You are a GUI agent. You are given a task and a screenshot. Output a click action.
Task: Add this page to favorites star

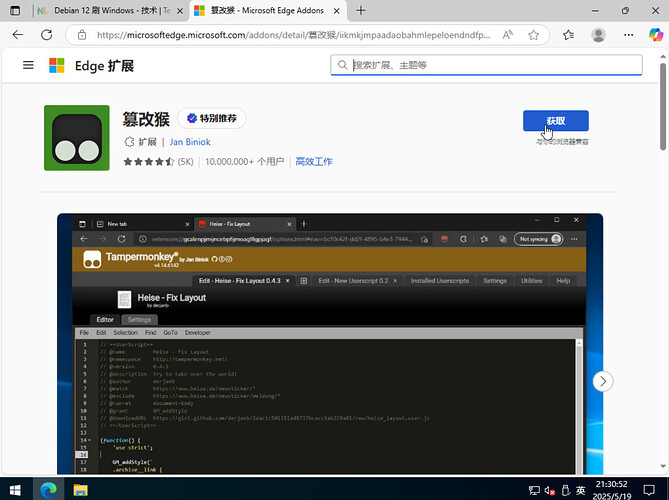[x=533, y=35]
